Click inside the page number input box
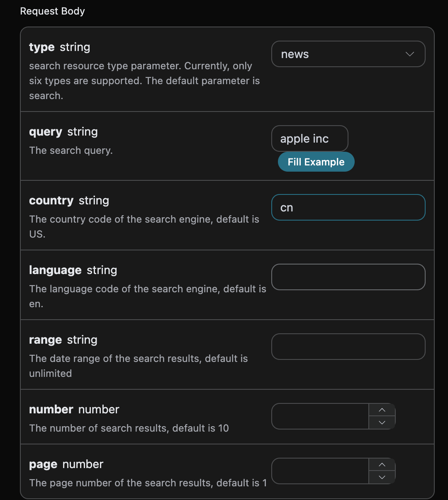This screenshot has width=448, height=500. [x=320, y=471]
